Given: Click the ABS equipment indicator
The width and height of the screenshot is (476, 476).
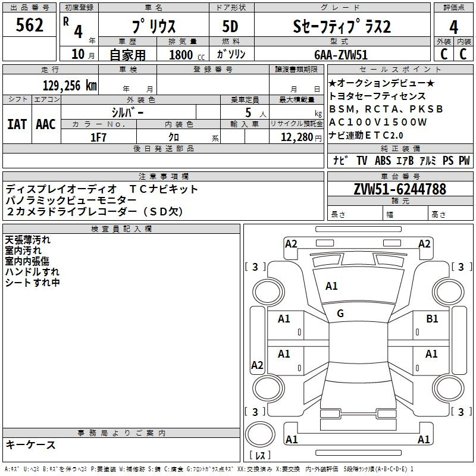Looking at the screenshot, I should click(382, 160).
